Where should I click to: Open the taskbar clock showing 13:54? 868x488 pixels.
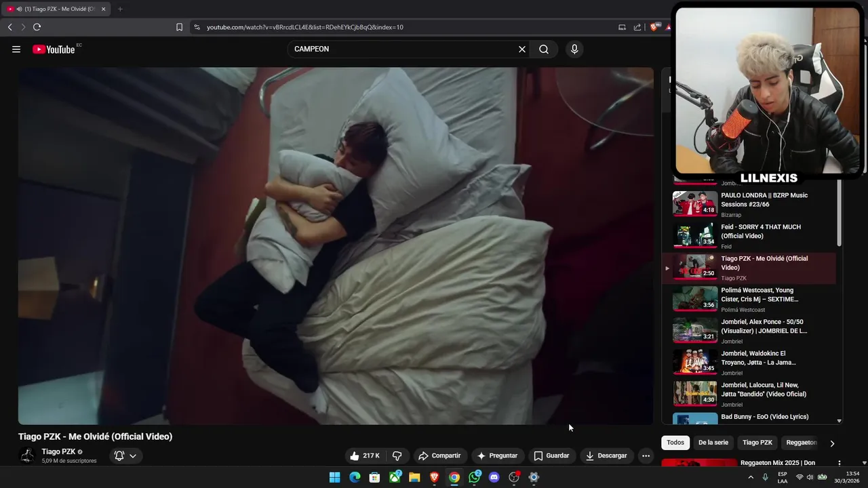(847, 477)
